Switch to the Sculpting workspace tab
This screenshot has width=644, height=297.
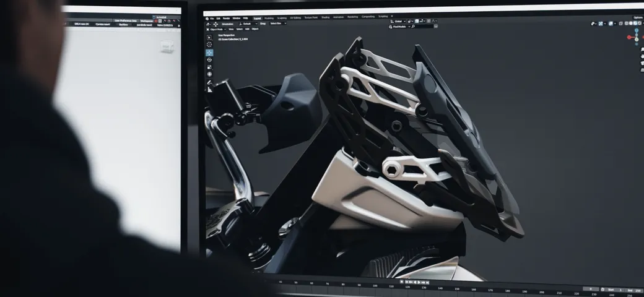282,18
